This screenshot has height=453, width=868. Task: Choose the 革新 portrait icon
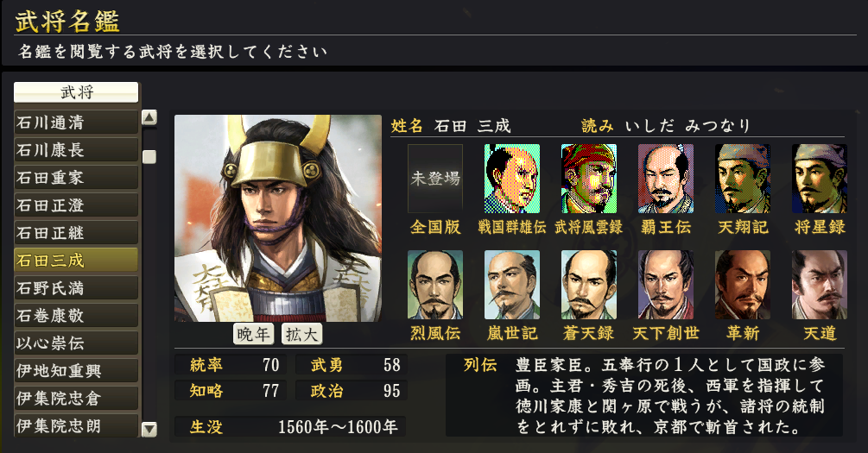(743, 285)
